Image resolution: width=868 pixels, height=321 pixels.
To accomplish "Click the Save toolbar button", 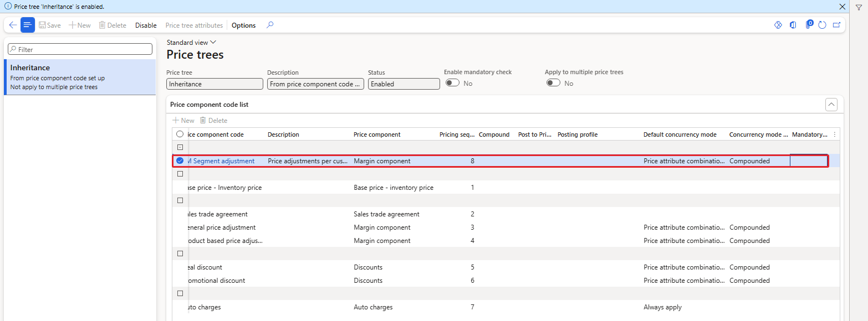I will (x=50, y=25).
